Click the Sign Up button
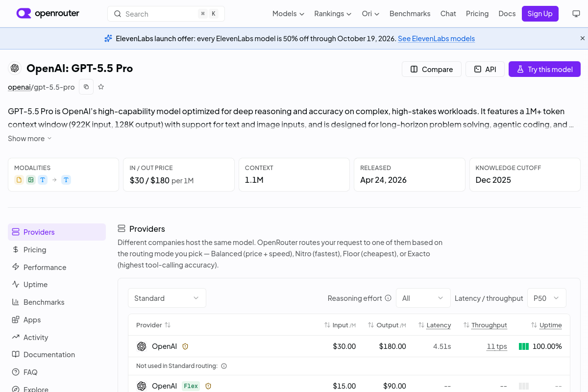The width and height of the screenshot is (588, 392). [540, 14]
